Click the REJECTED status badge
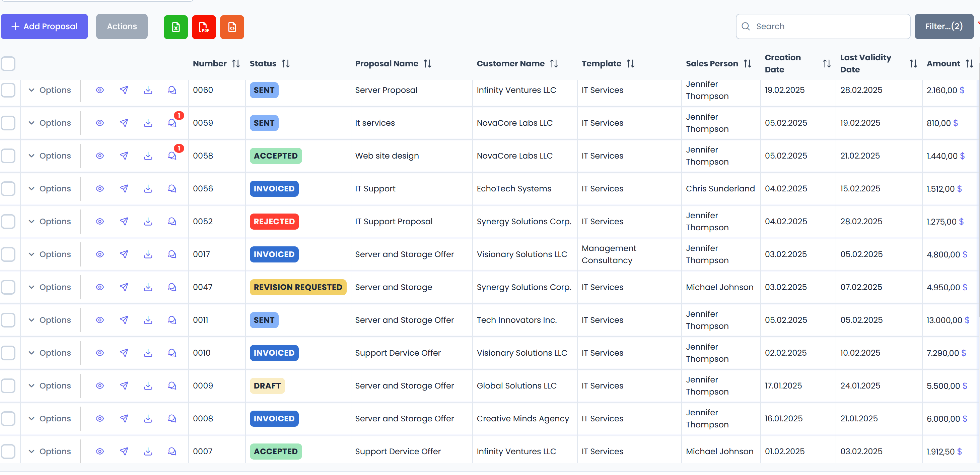The image size is (980, 475). (274, 222)
